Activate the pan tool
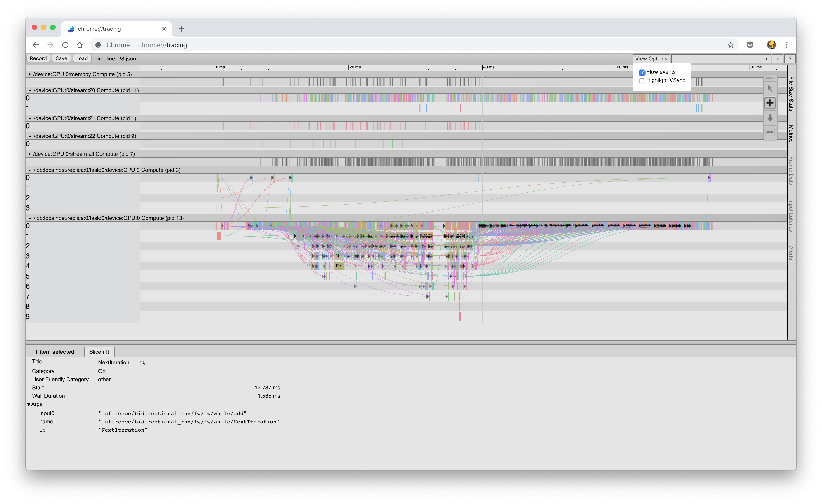822x504 pixels. tap(770, 103)
